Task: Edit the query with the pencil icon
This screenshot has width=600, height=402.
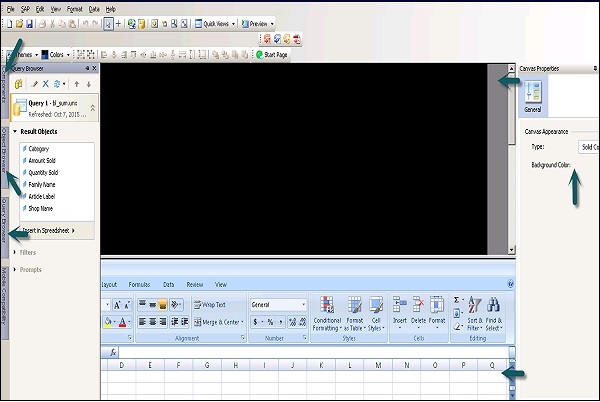Action: (34, 84)
